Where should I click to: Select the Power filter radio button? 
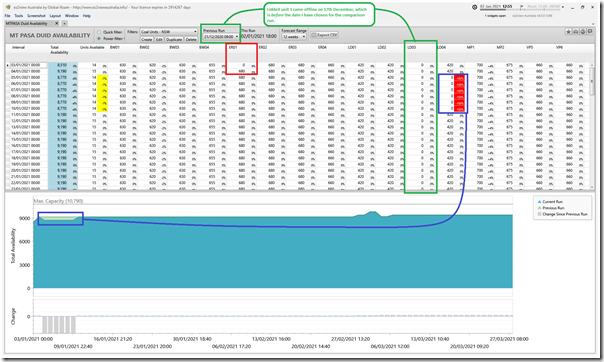[x=99, y=39]
